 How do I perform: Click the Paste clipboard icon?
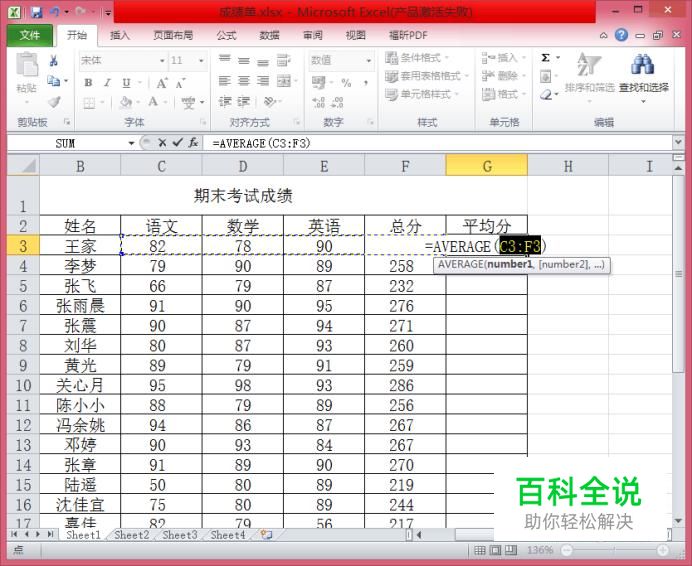pos(27,64)
